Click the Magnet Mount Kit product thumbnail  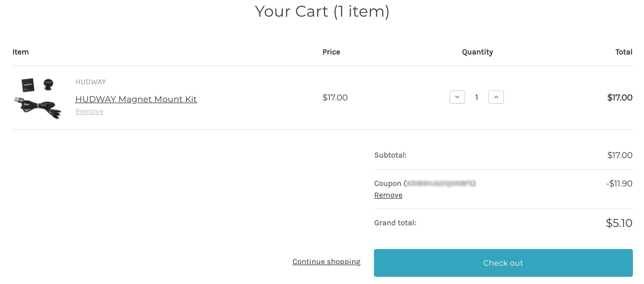click(38, 98)
